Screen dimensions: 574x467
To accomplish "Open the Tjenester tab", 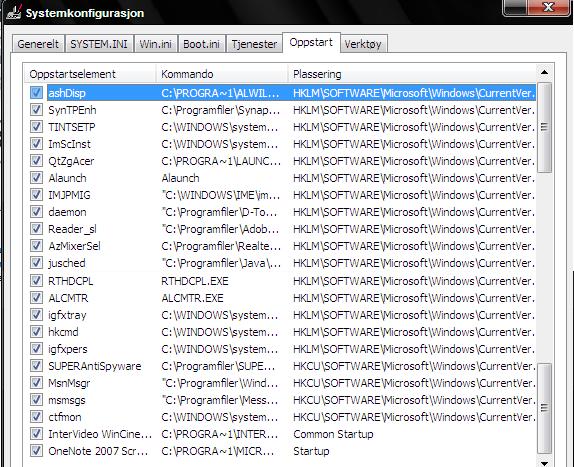I will pos(254,44).
